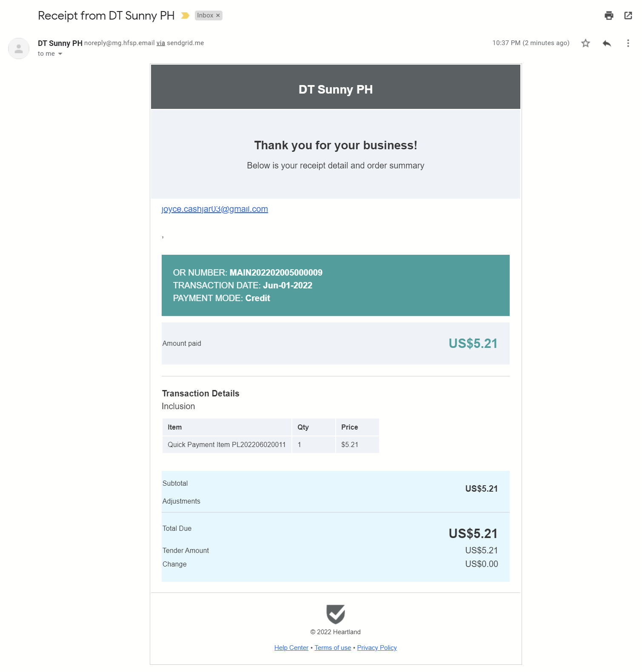The width and height of the screenshot is (642, 672).
Task: Expand recipient details arrow next to 'to me'
Action: 60,54
